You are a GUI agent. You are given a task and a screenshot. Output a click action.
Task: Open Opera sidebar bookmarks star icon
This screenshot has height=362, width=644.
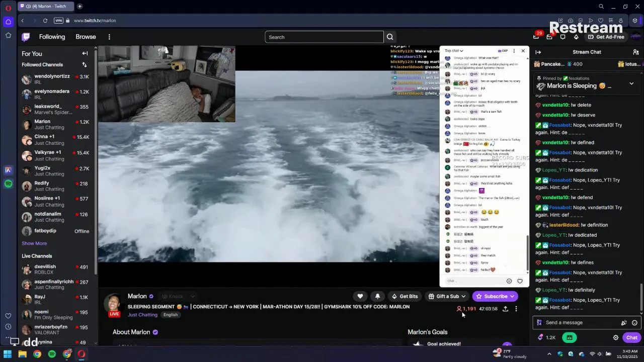pos(8,35)
